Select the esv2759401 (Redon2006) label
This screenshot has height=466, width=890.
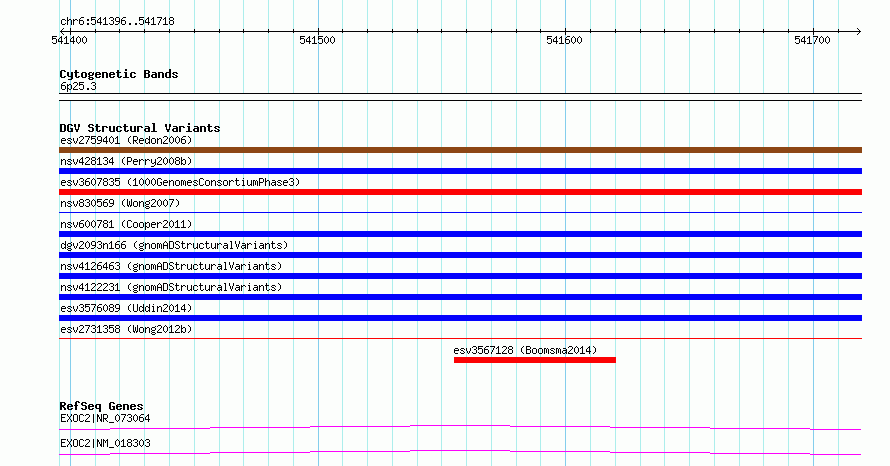(x=126, y=140)
